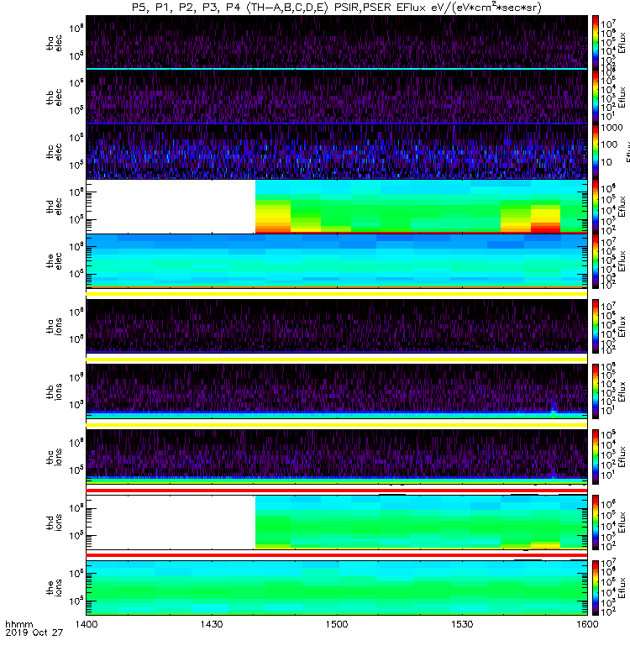Image resolution: width=630 pixels, height=672 pixels.
Task: Select the "thb ions" panel label
Action: pos(55,391)
